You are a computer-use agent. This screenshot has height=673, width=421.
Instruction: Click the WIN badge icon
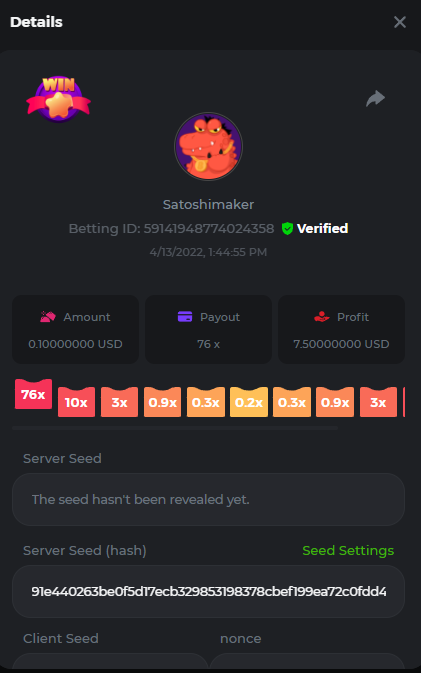(x=58, y=99)
